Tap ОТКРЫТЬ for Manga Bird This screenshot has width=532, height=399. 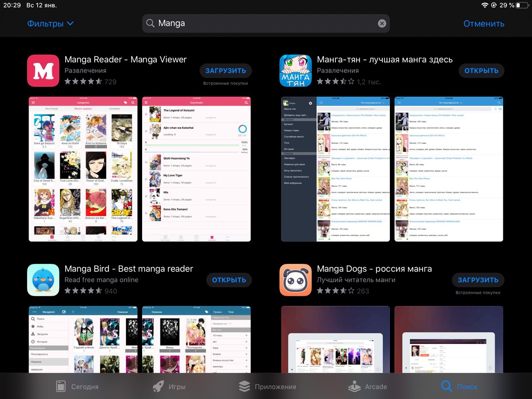point(229,280)
